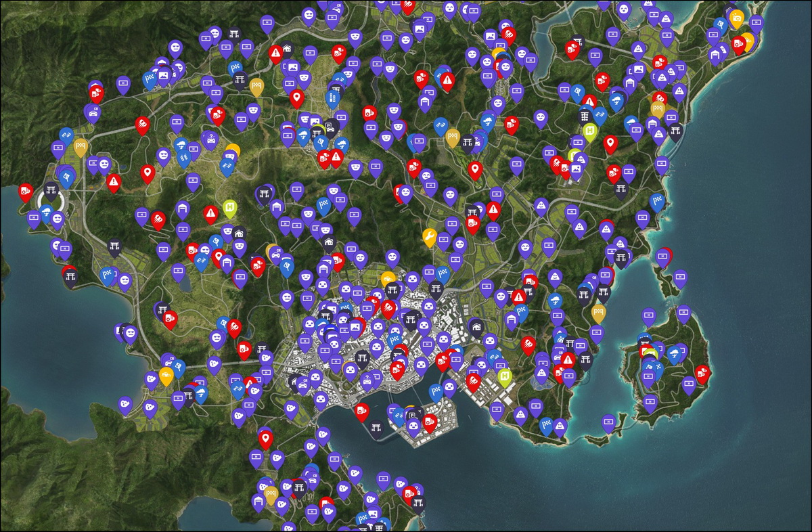
Task: Select red location pin on southern peninsula
Action: click(265, 439)
